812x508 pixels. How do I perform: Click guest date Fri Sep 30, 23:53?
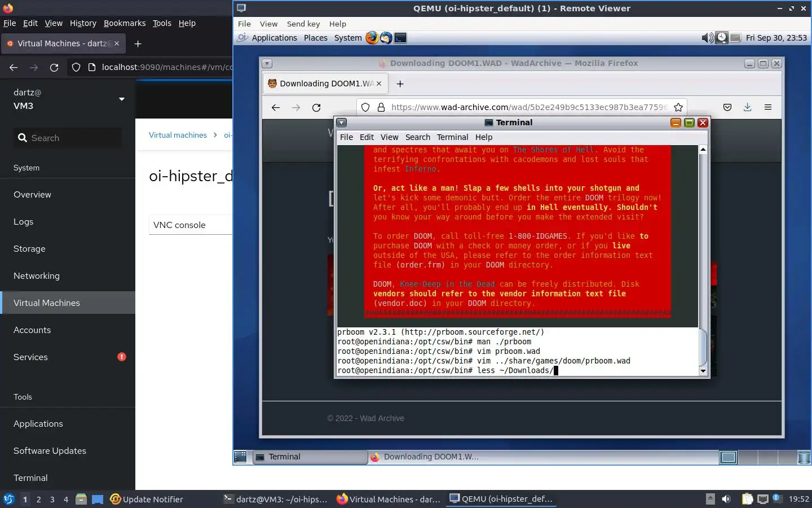[x=776, y=38]
